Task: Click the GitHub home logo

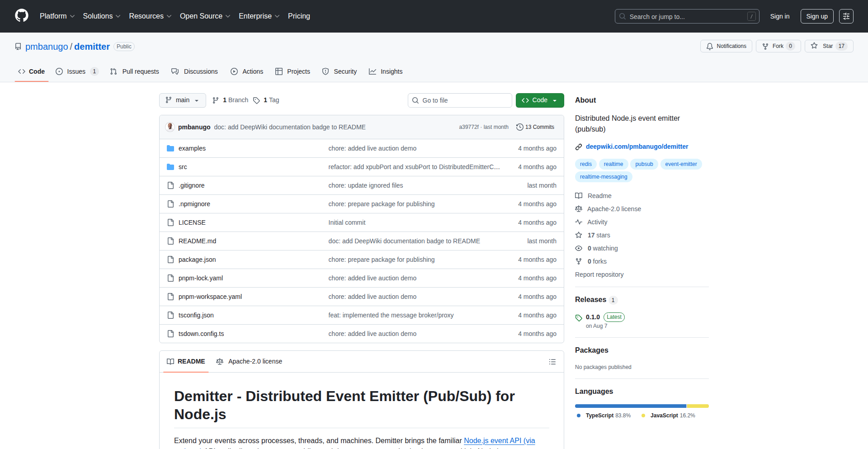Action: click(x=21, y=16)
